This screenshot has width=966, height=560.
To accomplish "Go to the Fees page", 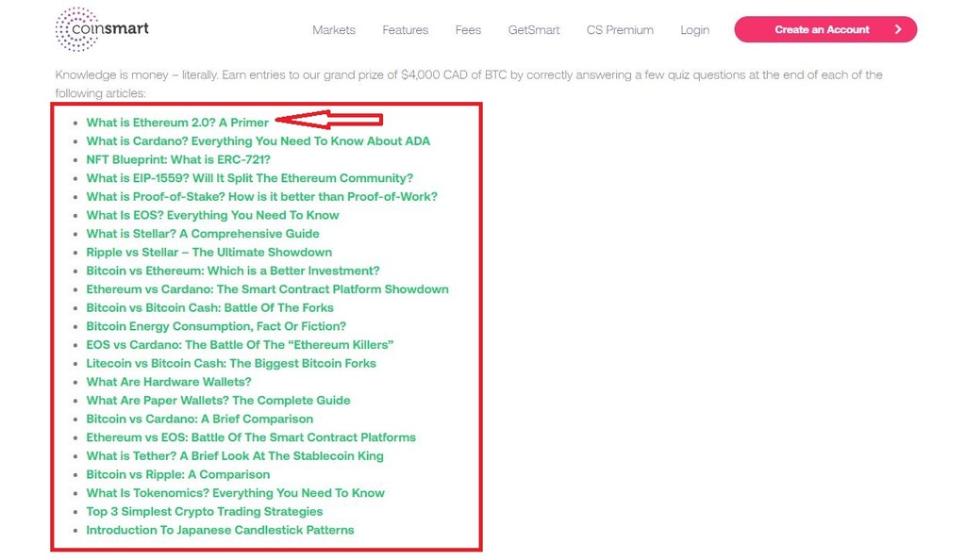I will (468, 29).
